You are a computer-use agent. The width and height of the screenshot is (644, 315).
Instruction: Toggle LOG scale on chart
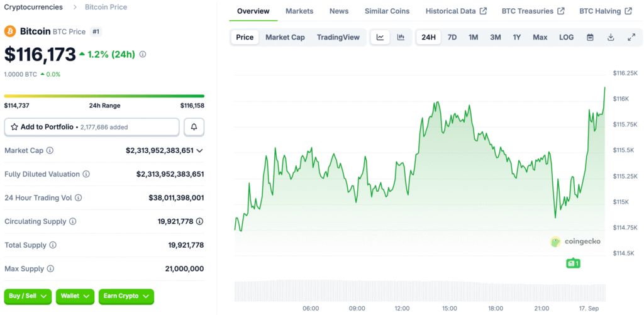click(x=567, y=37)
